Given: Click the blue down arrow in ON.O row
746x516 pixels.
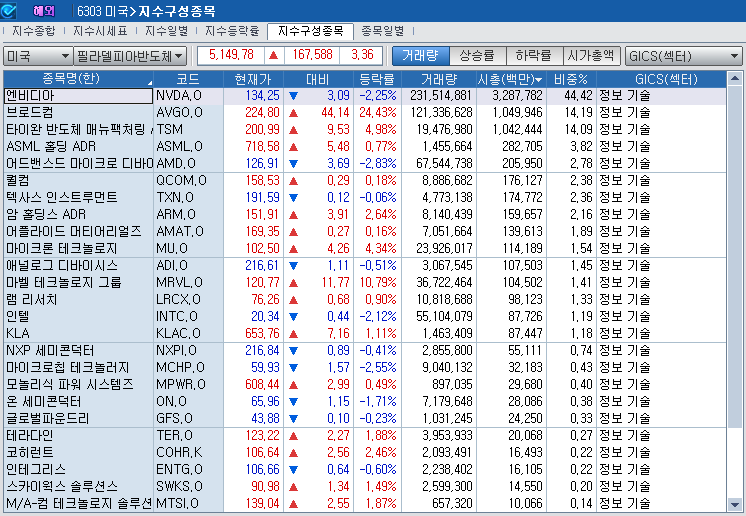Looking at the screenshot, I should [294, 402].
